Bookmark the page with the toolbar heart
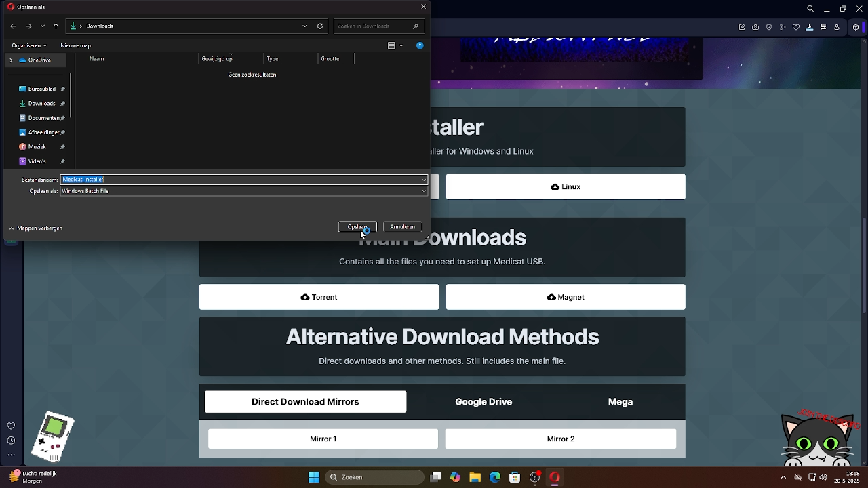This screenshot has height=488, width=868. coord(797,28)
